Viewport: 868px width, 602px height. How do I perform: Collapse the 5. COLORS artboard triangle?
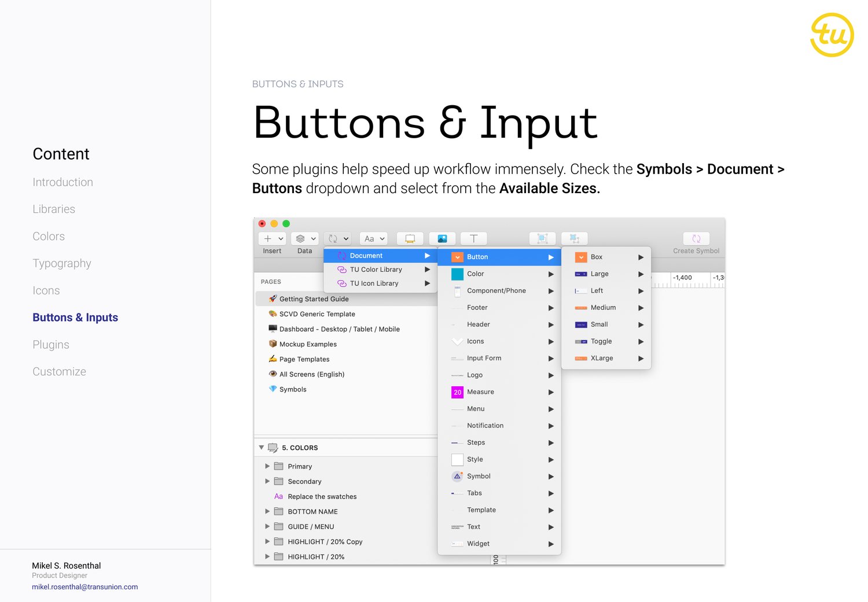[262, 448]
